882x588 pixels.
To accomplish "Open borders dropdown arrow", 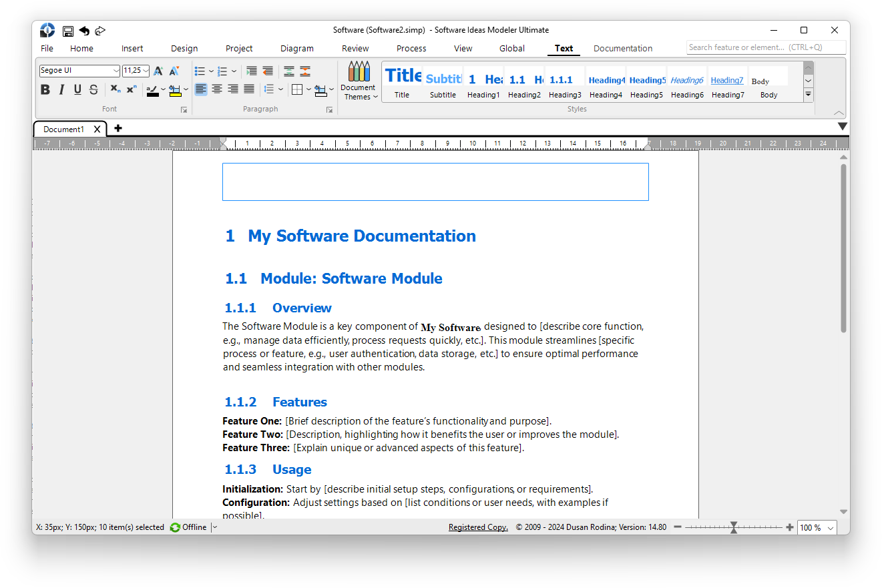I will 308,89.
